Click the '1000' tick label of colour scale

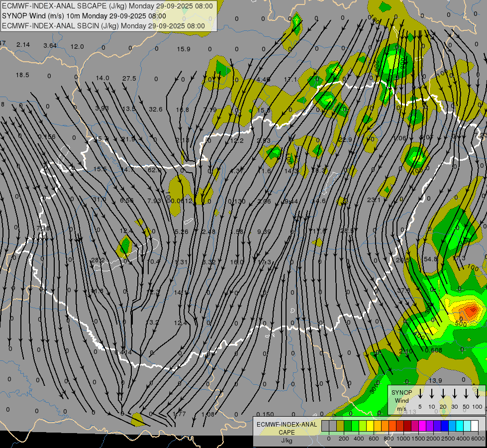(403, 439)
